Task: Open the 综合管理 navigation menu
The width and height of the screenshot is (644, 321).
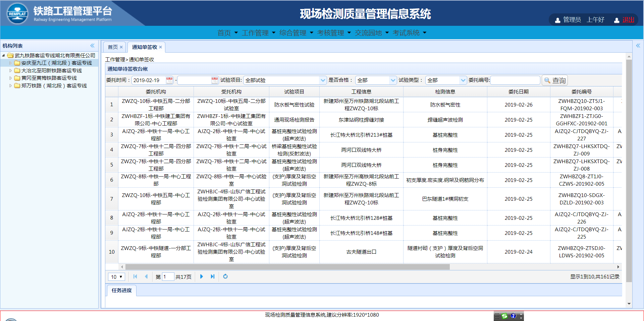Action: (296, 33)
